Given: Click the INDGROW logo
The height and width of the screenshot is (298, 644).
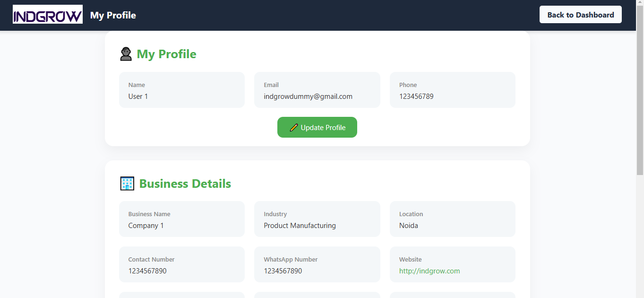Looking at the screenshot, I should (x=48, y=15).
